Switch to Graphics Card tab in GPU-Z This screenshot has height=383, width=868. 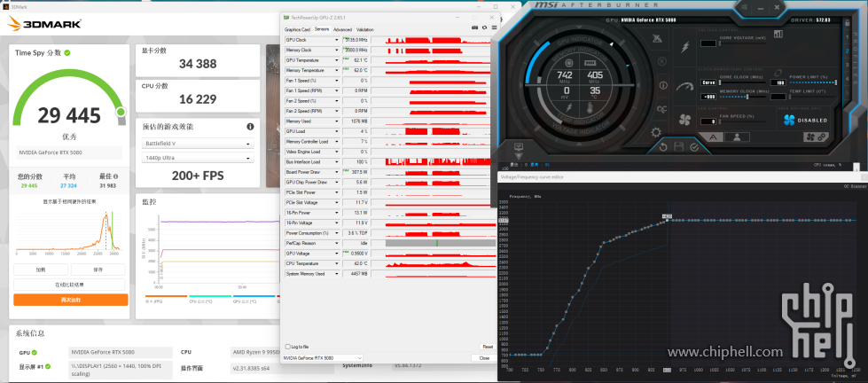297,29
